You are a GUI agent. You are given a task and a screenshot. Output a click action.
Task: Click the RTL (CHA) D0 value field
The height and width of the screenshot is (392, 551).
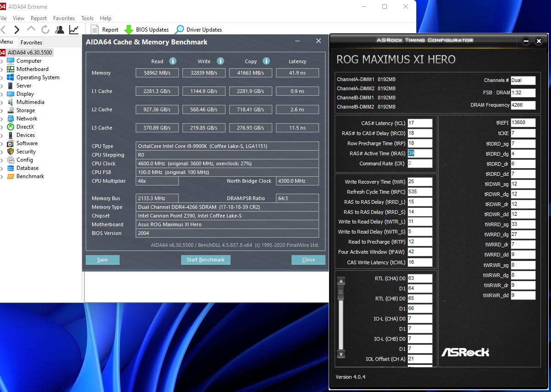pyautogui.click(x=420, y=278)
